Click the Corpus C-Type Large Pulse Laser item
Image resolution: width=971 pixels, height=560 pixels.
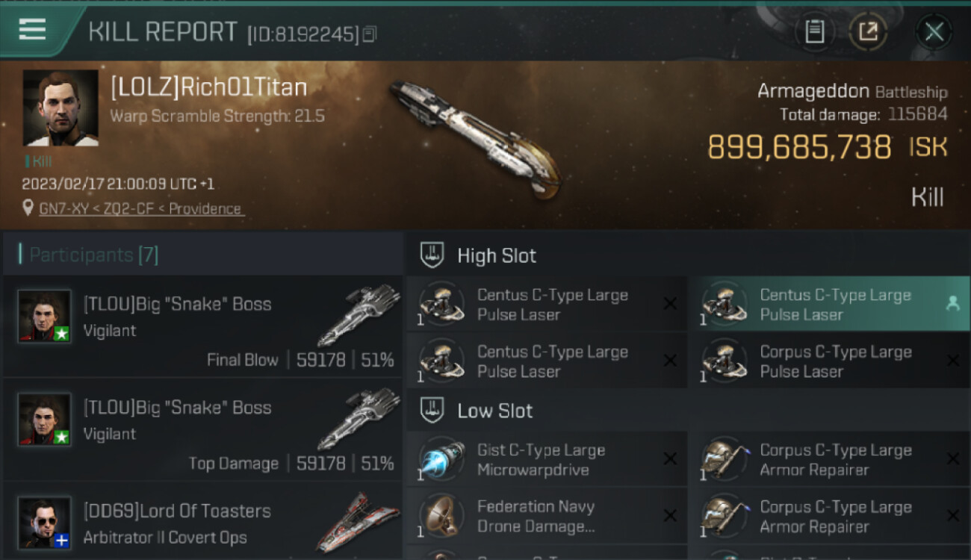pyautogui.click(x=828, y=361)
